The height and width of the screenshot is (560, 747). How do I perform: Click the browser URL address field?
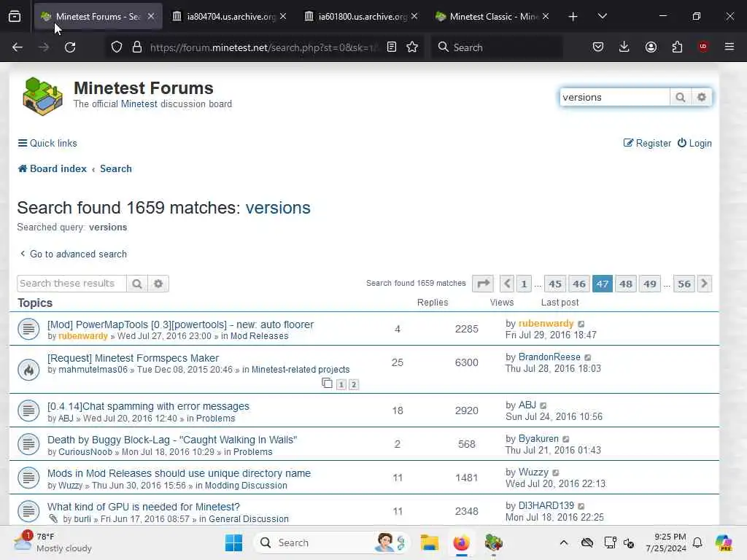tap(263, 47)
